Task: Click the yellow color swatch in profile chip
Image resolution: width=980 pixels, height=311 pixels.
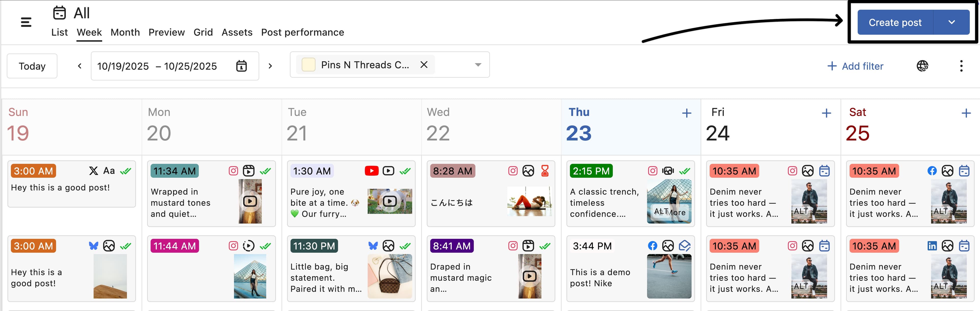Action: pyautogui.click(x=308, y=65)
